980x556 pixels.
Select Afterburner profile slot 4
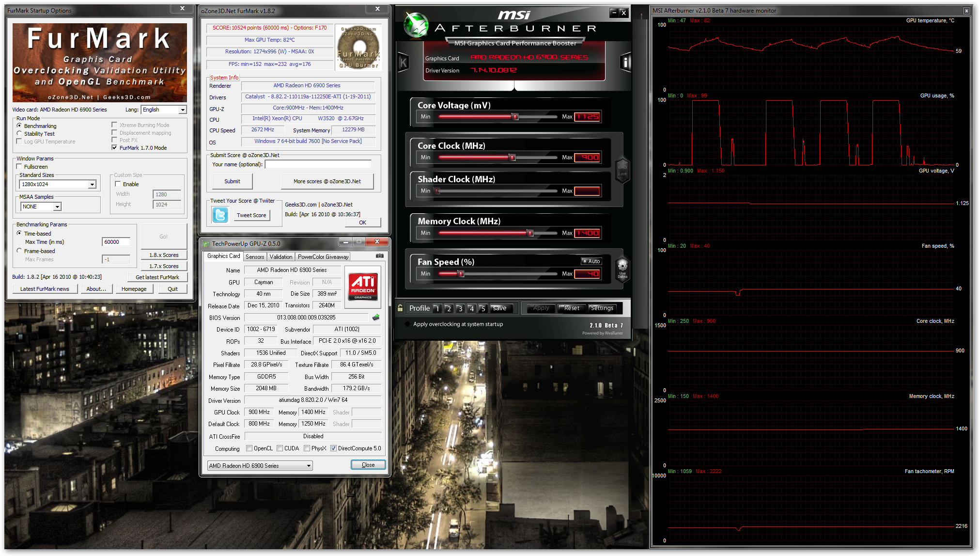tap(471, 308)
